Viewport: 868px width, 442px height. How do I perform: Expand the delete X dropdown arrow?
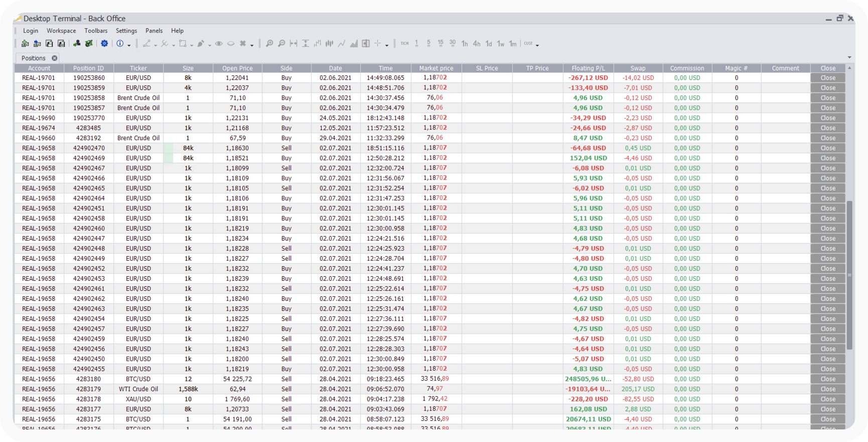coord(252,45)
